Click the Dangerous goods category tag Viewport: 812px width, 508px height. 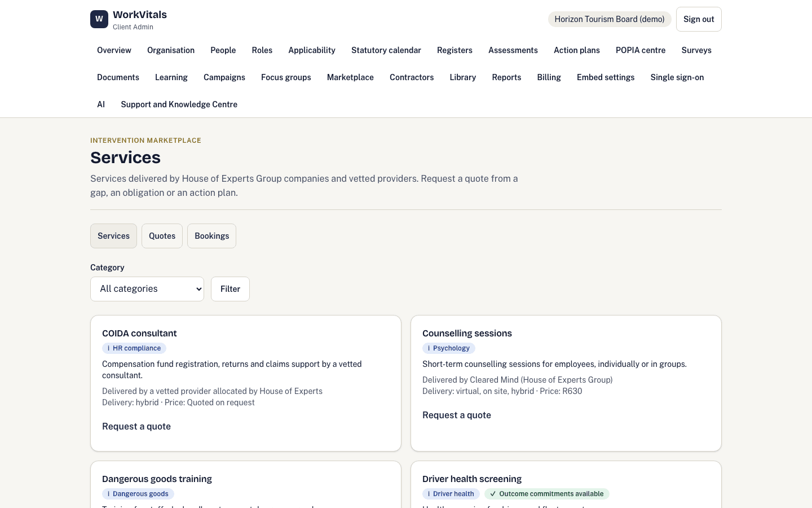(138, 494)
